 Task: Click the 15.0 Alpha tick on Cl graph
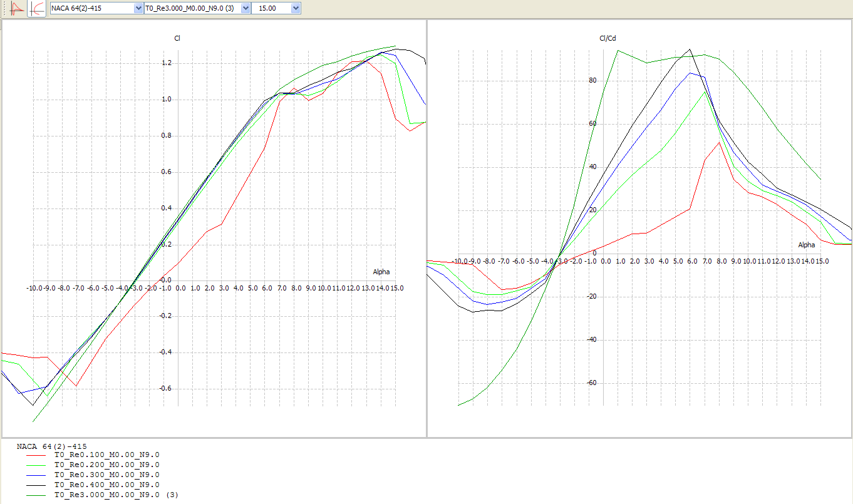[x=396, y=288]
